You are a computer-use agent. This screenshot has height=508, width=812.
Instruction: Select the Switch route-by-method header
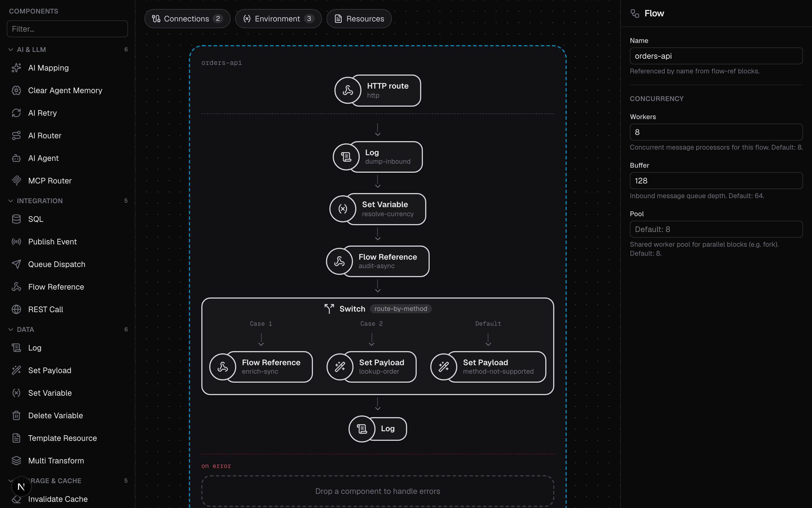tap(378, 308)
